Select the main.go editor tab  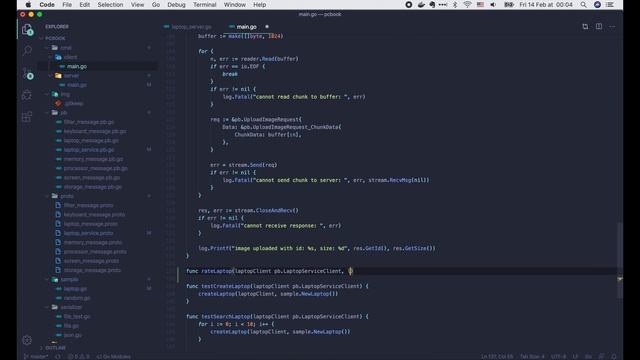(247, 27)
